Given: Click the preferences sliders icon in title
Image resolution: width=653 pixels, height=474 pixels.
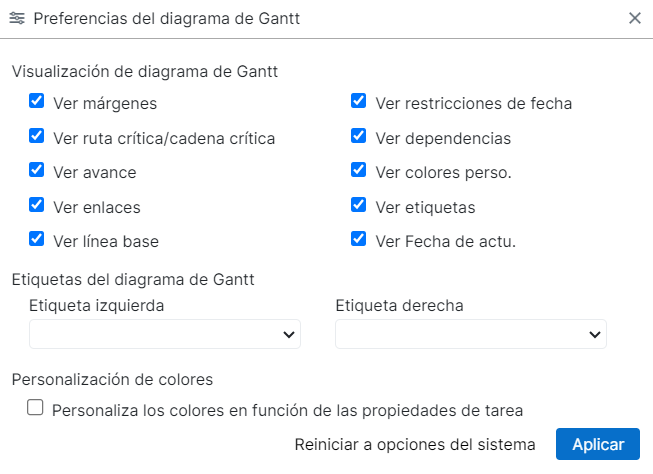Looking at the screenshot, I should pyautogui.click(x=17, y=18).
